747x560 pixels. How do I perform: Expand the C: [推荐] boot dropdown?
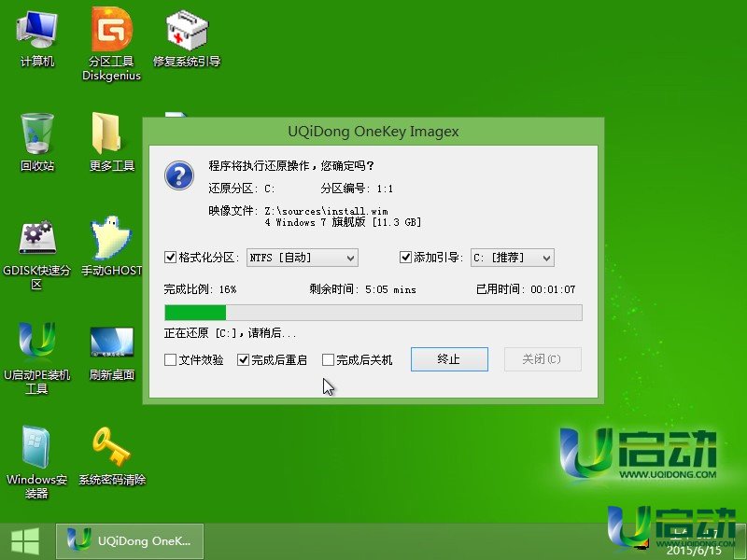512,258
